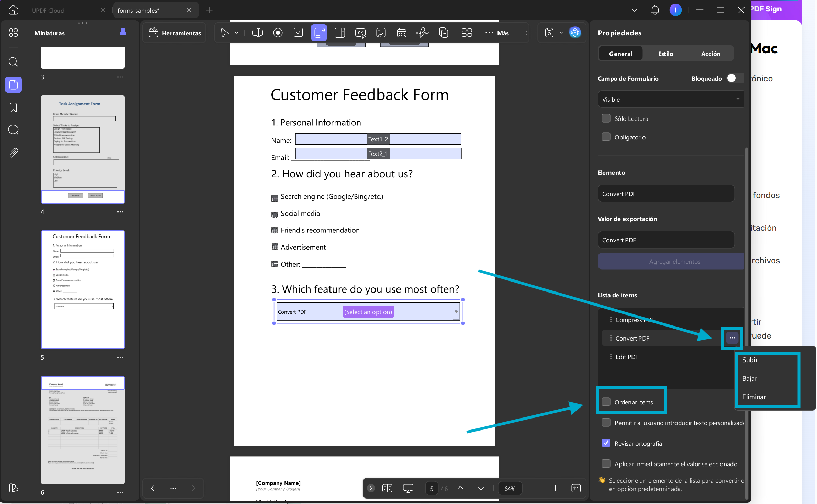Open the page 6 invoice thumbnail
The image size is (817, 504).
(x=83, y=430)
